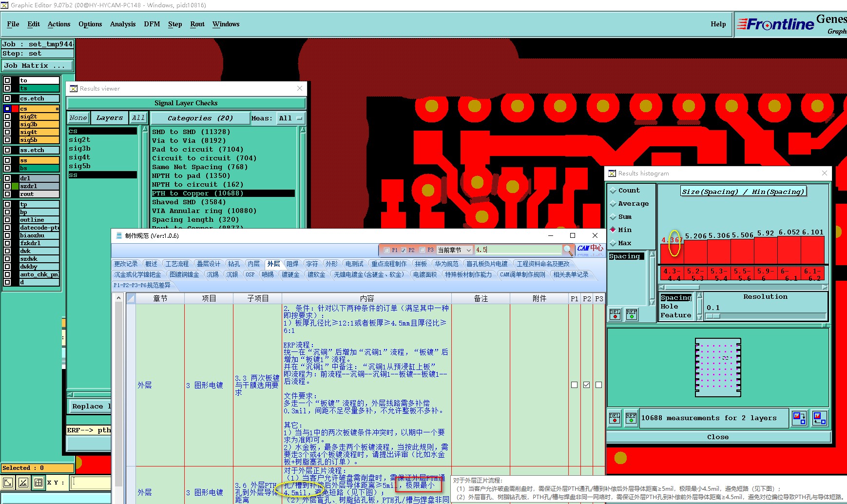Screen dimensions: 847x504
Task: Open the 当前章节 dropdown
Action: [x=455, y=250]
